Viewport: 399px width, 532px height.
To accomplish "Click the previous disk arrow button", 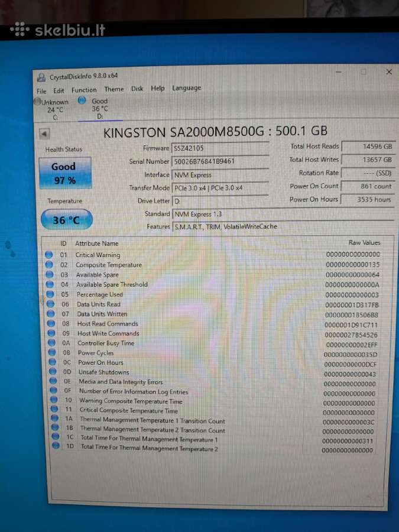I will [x=44, y=134].
